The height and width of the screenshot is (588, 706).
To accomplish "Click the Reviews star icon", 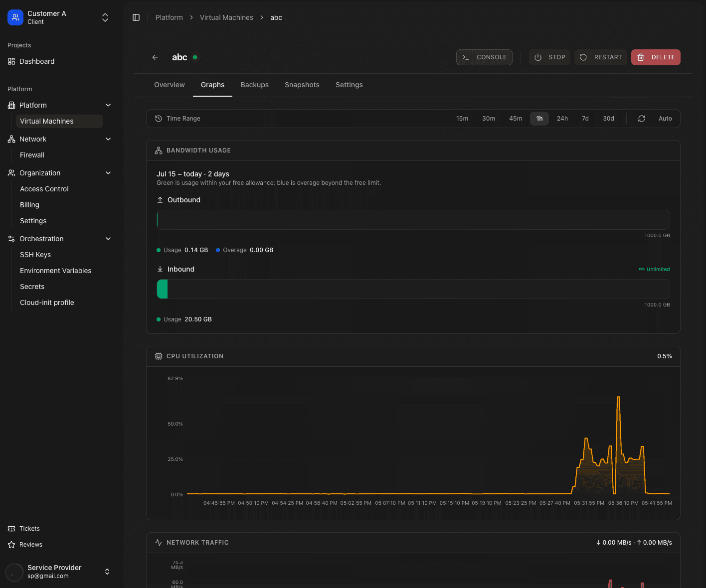I will (11, 545).
